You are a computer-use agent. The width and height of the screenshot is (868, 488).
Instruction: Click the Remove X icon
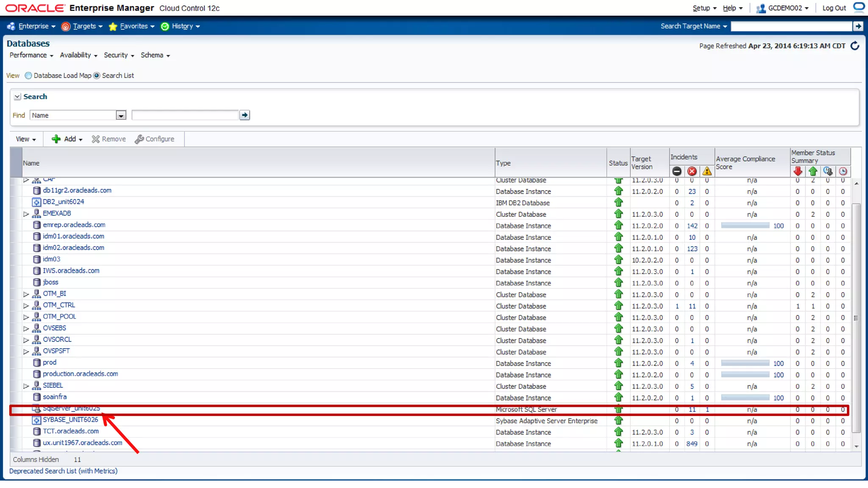(96, 139)
